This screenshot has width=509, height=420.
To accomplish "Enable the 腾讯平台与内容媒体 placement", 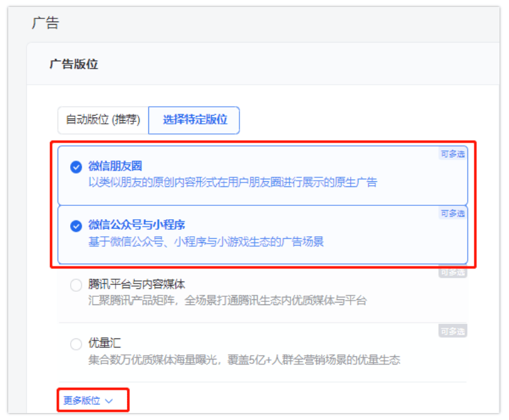I will tap(76, 285).
